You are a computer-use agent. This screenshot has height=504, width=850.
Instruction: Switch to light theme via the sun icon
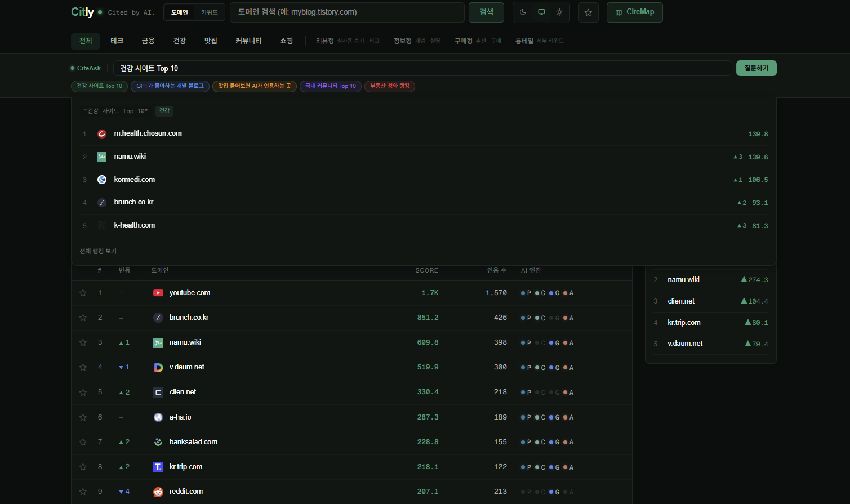(559, 12)
